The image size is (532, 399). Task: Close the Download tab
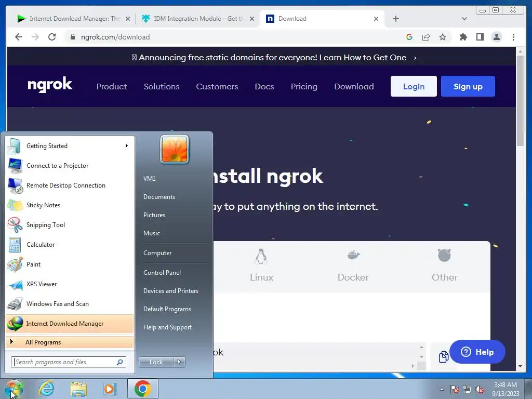coord(376,19)
